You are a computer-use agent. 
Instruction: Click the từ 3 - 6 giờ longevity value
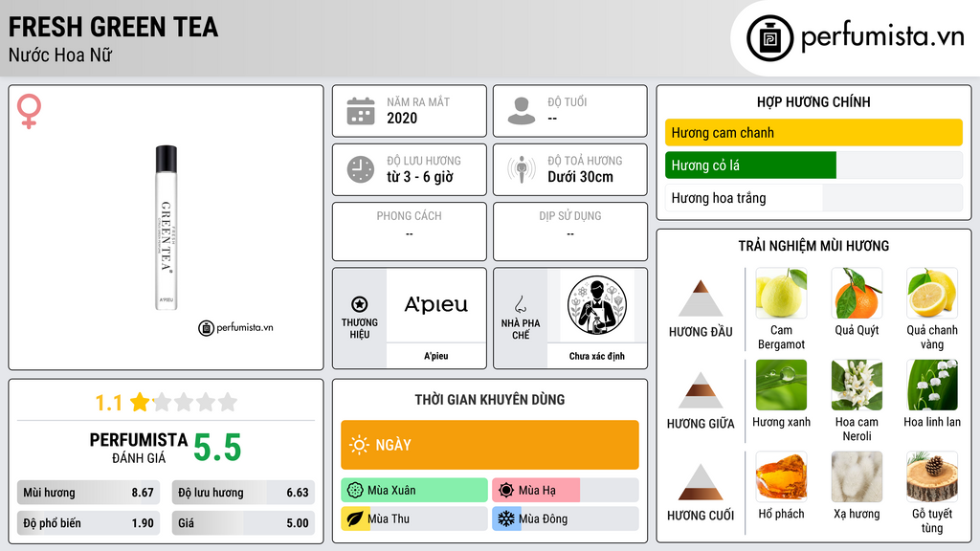click(x=420, y=177)
